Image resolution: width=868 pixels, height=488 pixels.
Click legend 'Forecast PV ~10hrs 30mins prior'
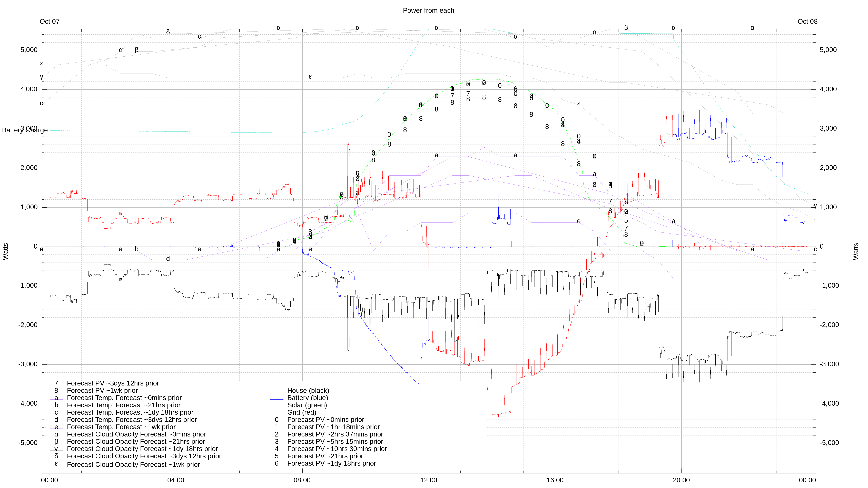coord(337,449)
